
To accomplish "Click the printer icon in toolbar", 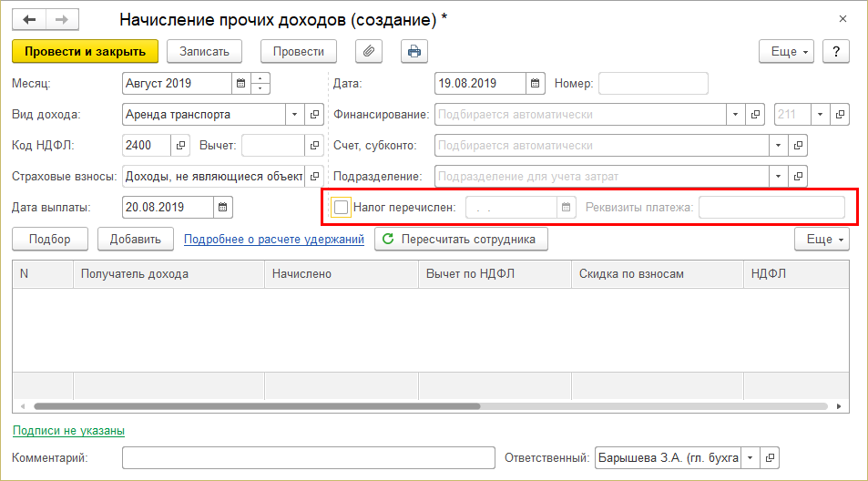I will [414, 51].
